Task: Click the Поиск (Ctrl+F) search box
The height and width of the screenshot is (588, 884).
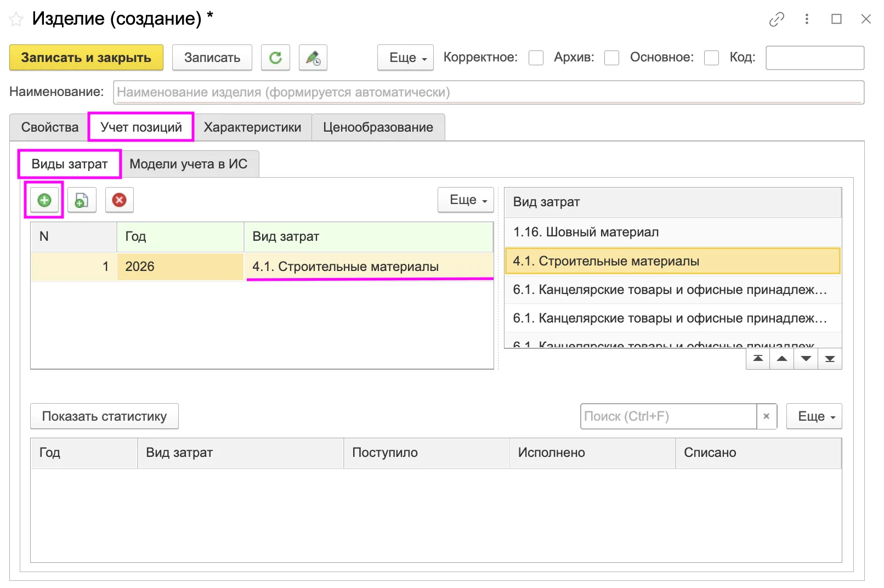Action: 668,416
